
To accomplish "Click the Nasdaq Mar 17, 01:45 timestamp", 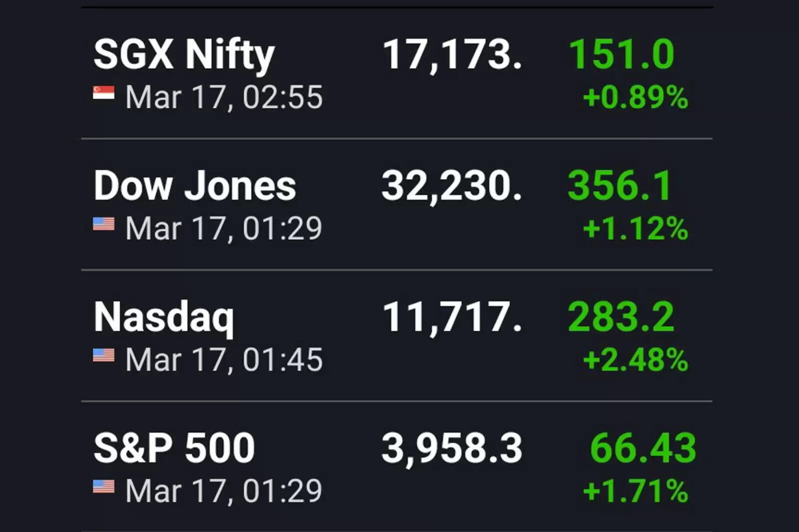I will pyautogui.click(x=224, y=360).
